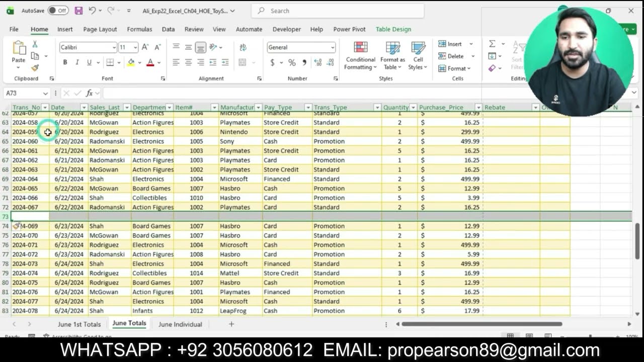Toggle Align Left in Alignment group
644x362 pixels.
pyautogui.click(x=176, y=62)
